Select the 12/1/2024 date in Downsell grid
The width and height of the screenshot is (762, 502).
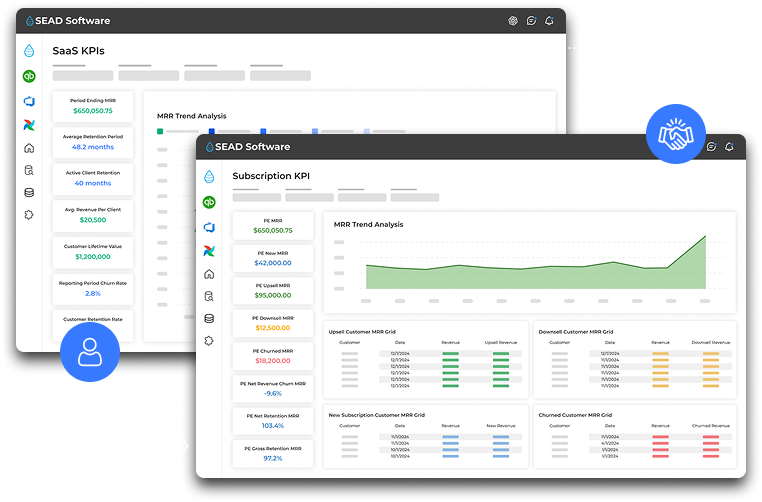point(610,353)
